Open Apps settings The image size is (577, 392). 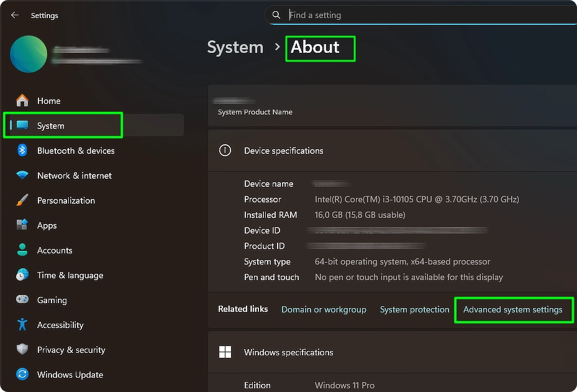47,225
